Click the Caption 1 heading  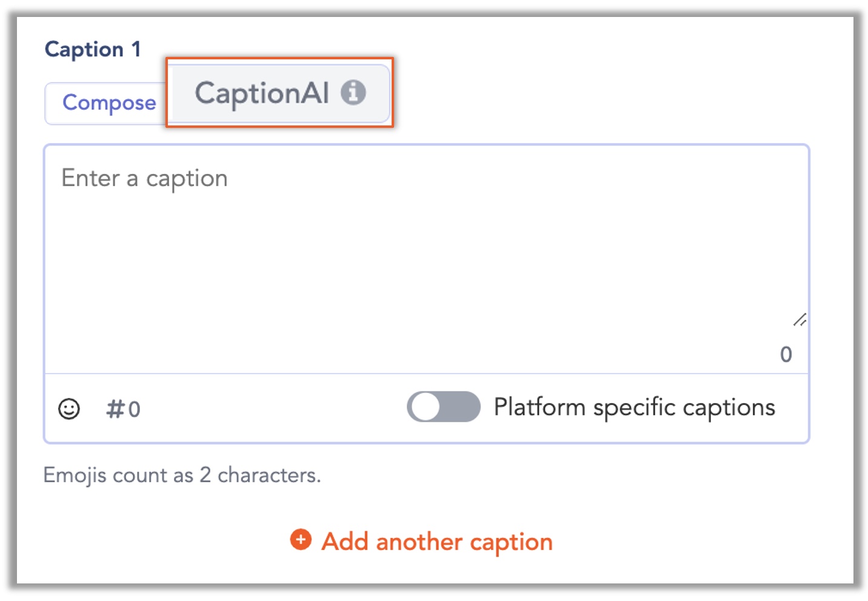tap(93, 49)
